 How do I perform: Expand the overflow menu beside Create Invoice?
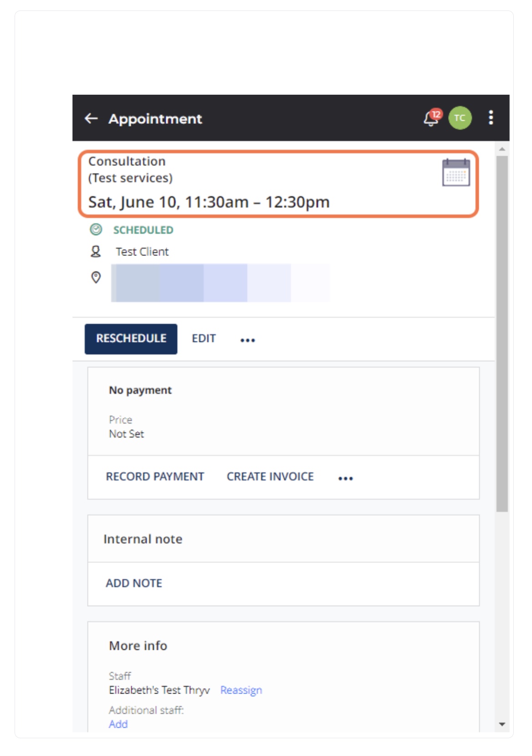tap(346, 477)
